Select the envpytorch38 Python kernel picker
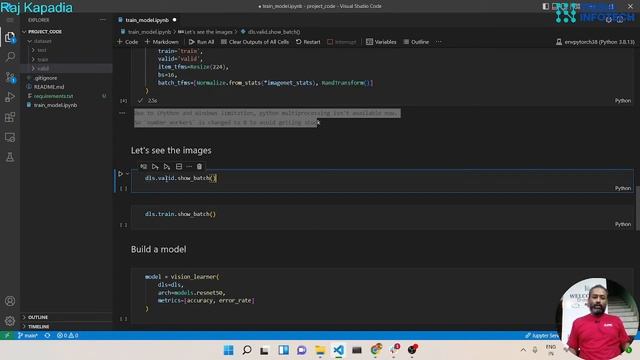Screen dimensions: 640x360 595,42
